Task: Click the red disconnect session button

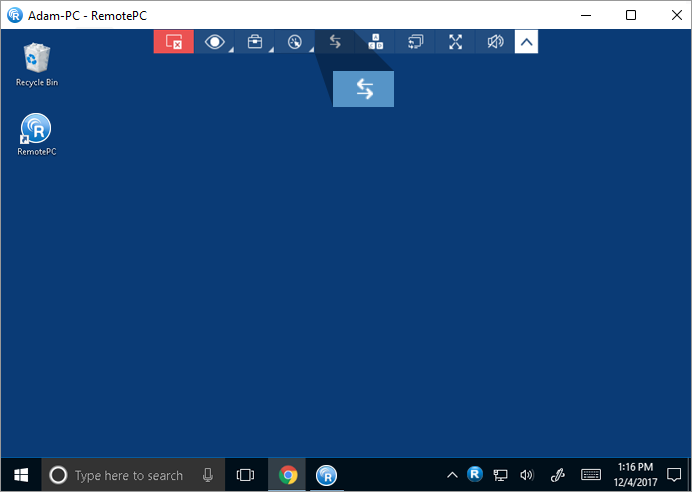Action: 173,42
